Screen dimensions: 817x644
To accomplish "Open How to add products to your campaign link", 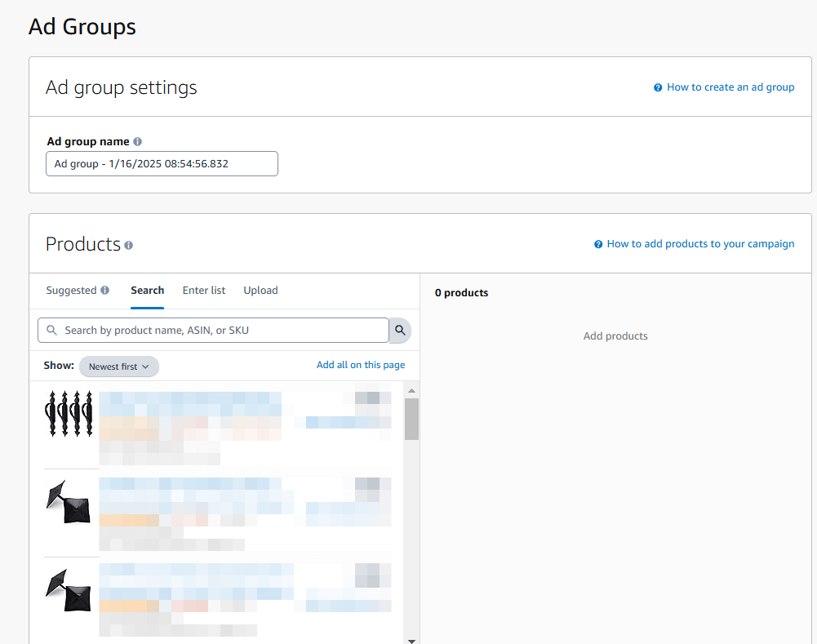I will pyautogui.click(x=700, y=244).
